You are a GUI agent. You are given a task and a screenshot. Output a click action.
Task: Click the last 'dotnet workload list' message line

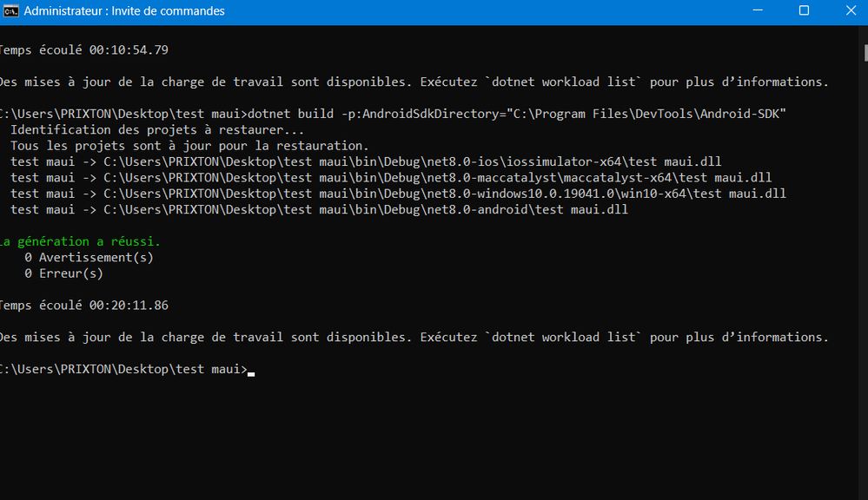(414, 338)
